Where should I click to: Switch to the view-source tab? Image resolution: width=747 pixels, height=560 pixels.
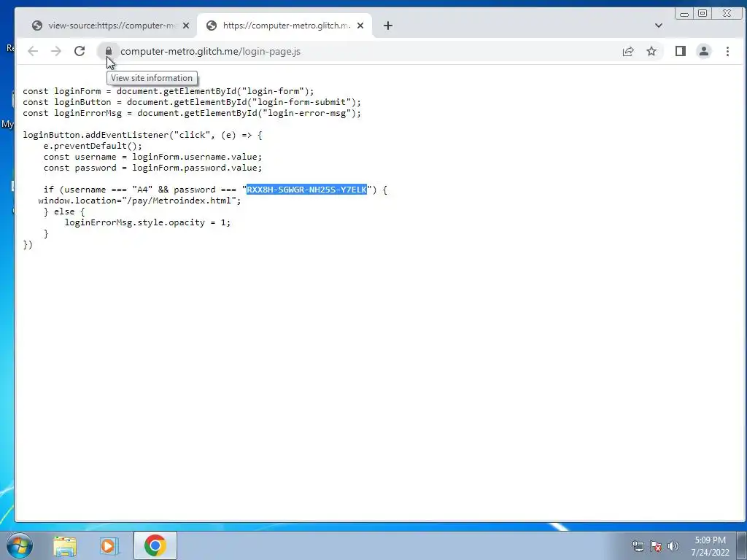106,26
